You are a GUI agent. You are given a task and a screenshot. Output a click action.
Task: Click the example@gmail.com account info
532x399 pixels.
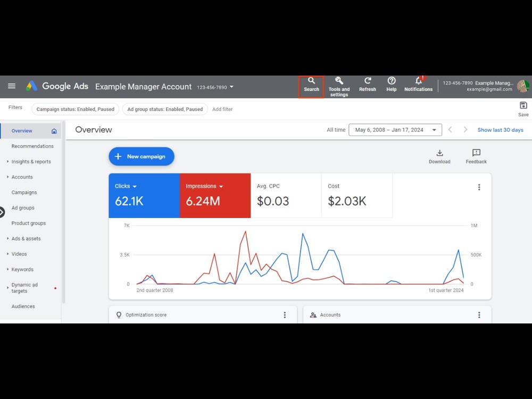click(x=489, y=89)
